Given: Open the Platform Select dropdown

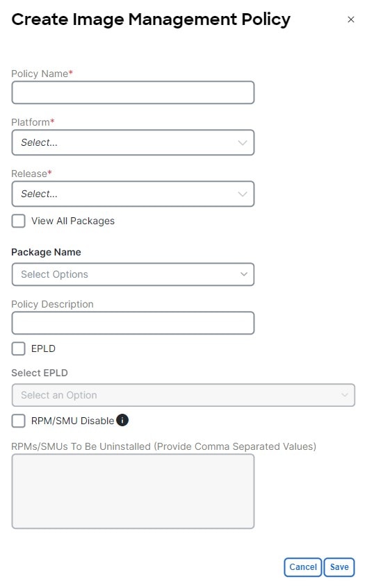Looking at the screenshot, I should pos(133,142).
